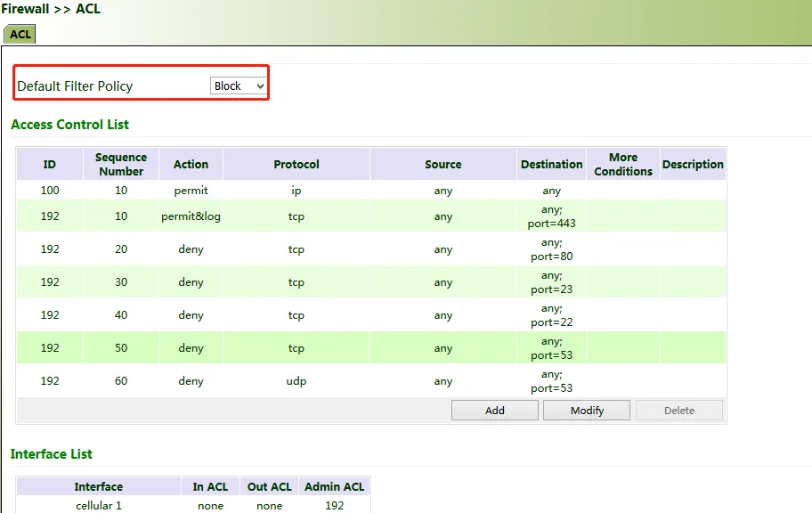Click sequence number 20 cell
This screenshot has width=812, height=513.
click(121, 249)
